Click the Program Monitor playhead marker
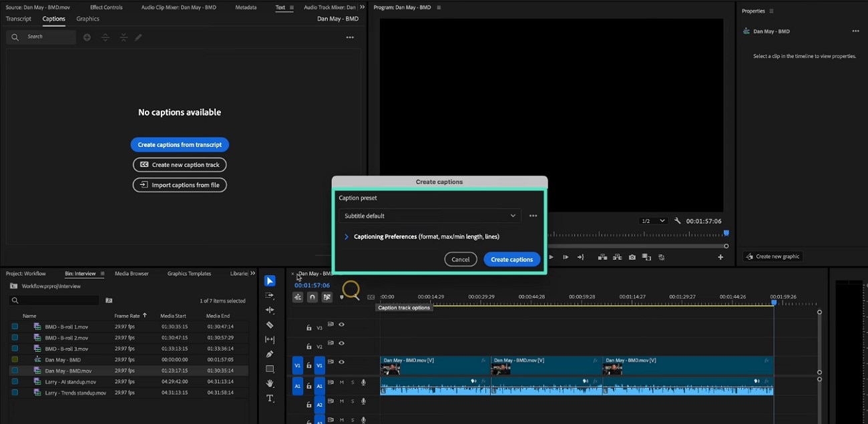The width and height of the screenshot is (868, 424). 726,233
